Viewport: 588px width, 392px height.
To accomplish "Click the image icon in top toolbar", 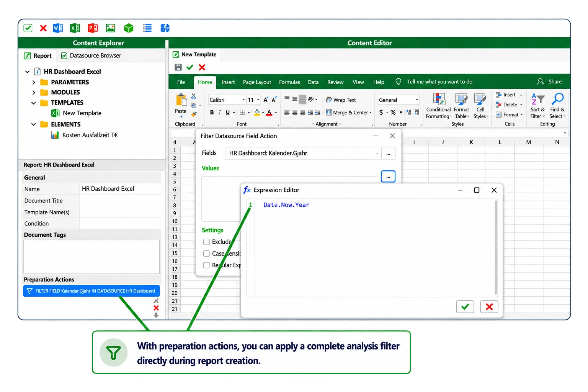I will 111,28.
